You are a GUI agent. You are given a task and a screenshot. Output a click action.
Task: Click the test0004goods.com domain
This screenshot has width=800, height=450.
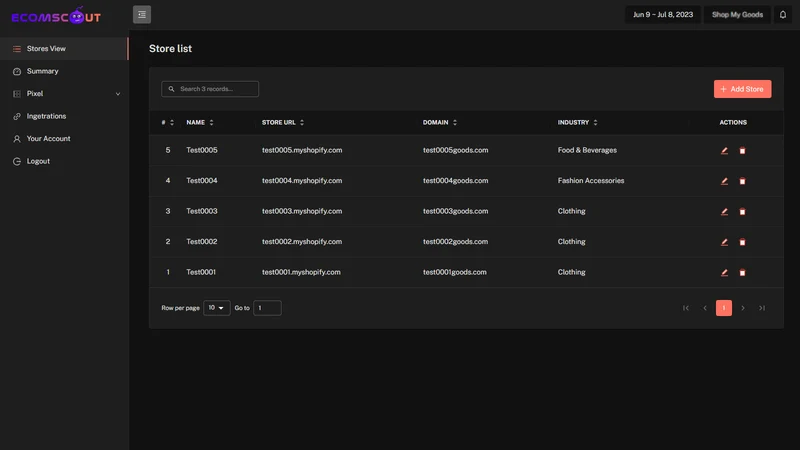(x=455, y=181)
